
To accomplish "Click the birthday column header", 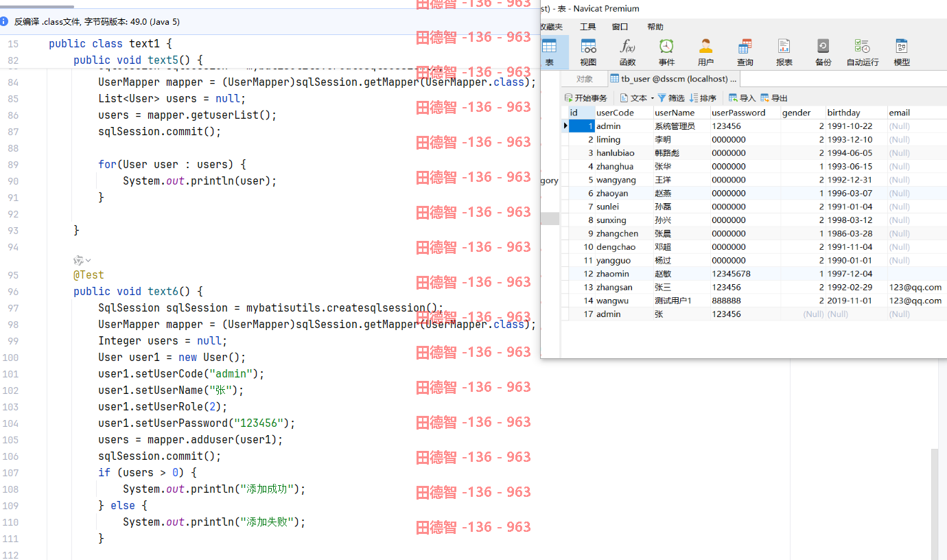I will [856, 113].
